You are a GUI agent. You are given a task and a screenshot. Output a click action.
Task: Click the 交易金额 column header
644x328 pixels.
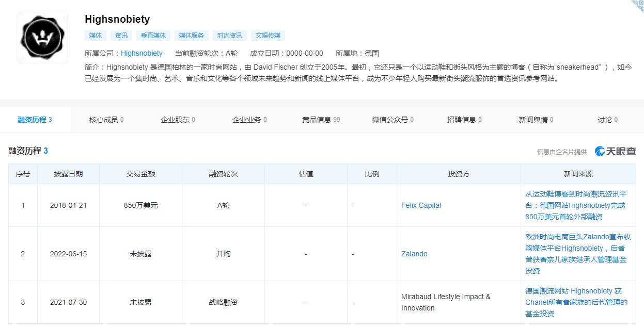(140, 174)
